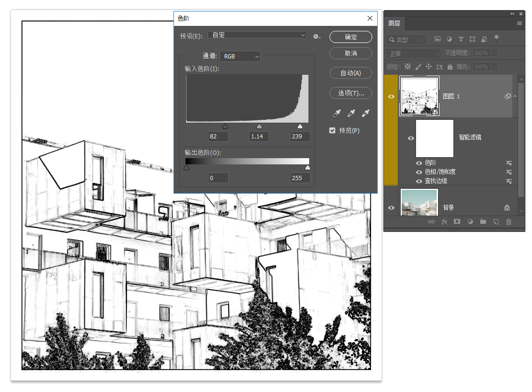The height and width of the screenshot is (392, 532).
Task: Click the lock all layer icon
Action: [450, 67]
